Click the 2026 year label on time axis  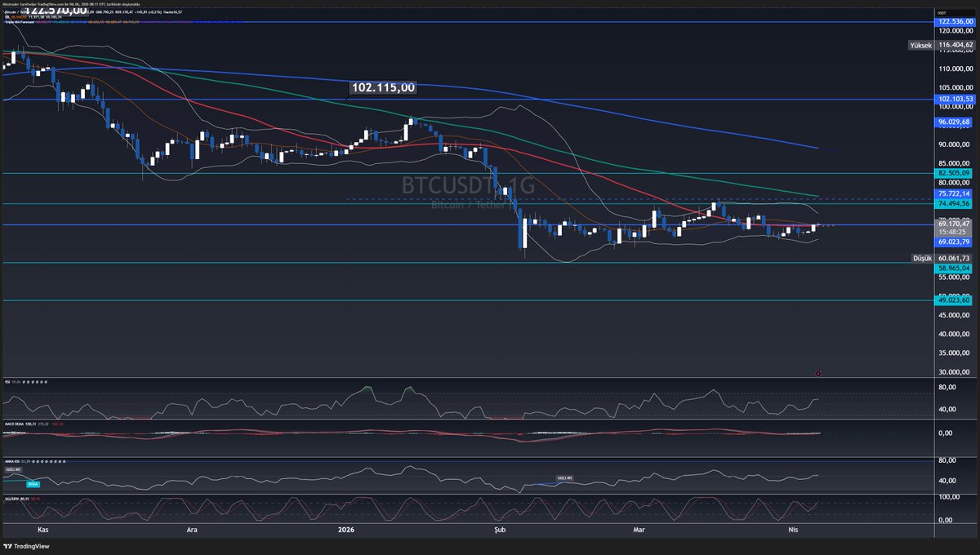point(347,529)
